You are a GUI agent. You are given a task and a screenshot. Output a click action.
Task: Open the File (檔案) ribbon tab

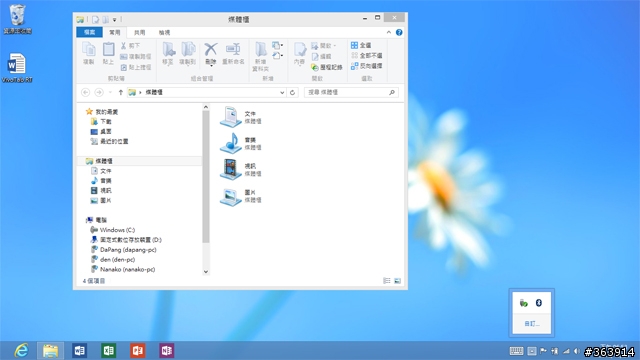[89, 32]
